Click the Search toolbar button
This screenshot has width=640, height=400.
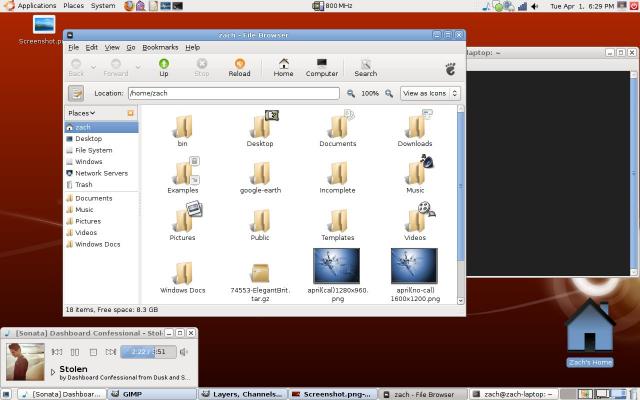click(x=365, y=67)
